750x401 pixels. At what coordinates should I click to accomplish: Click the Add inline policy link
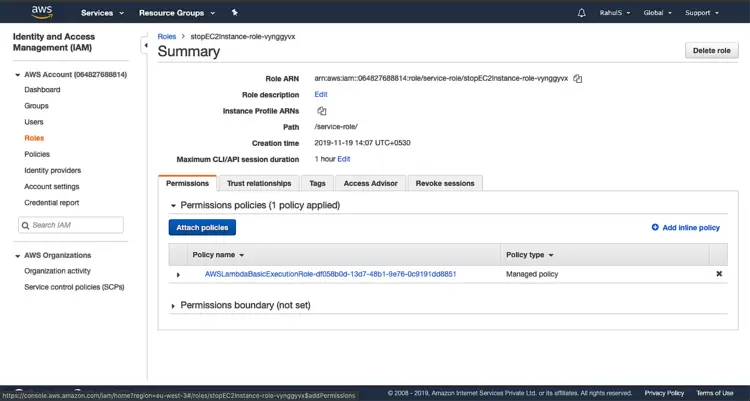click(x=691, y=228)
